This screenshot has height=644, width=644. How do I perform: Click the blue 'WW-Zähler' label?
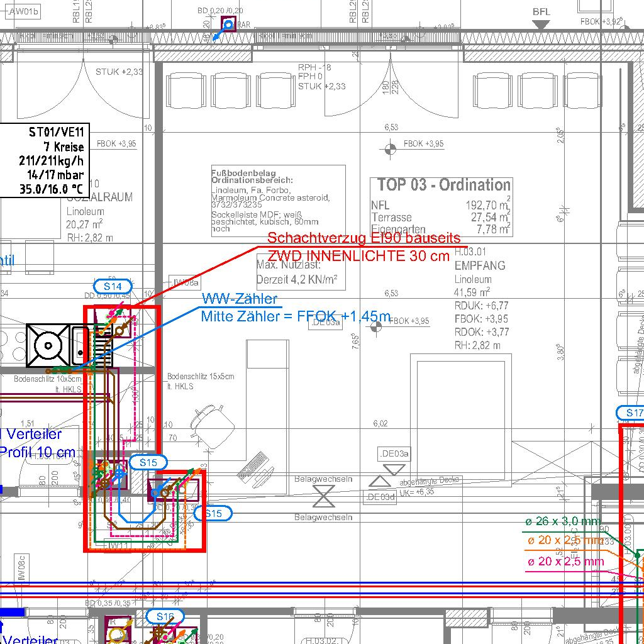coord(240,299)
